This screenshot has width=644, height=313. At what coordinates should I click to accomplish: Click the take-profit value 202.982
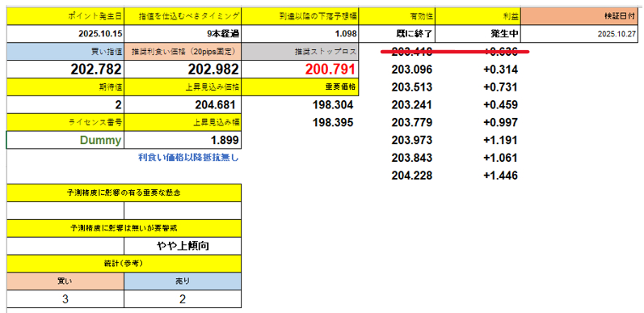[183, 70]
